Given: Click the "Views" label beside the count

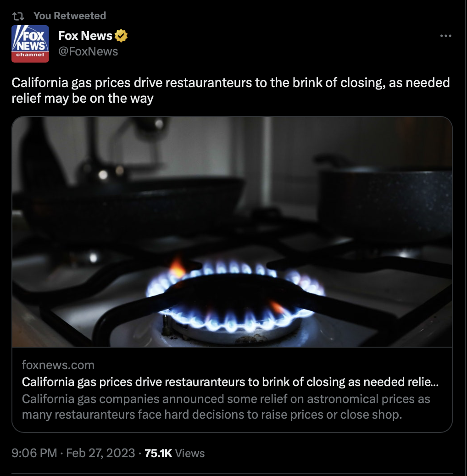Looking at the screenshot, I should (190, 453).
